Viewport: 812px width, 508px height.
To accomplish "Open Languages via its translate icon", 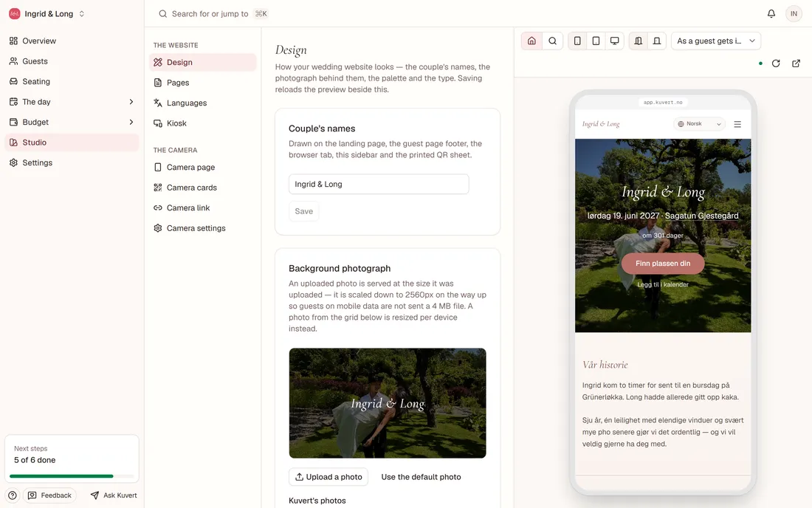I will click(158, 103).
